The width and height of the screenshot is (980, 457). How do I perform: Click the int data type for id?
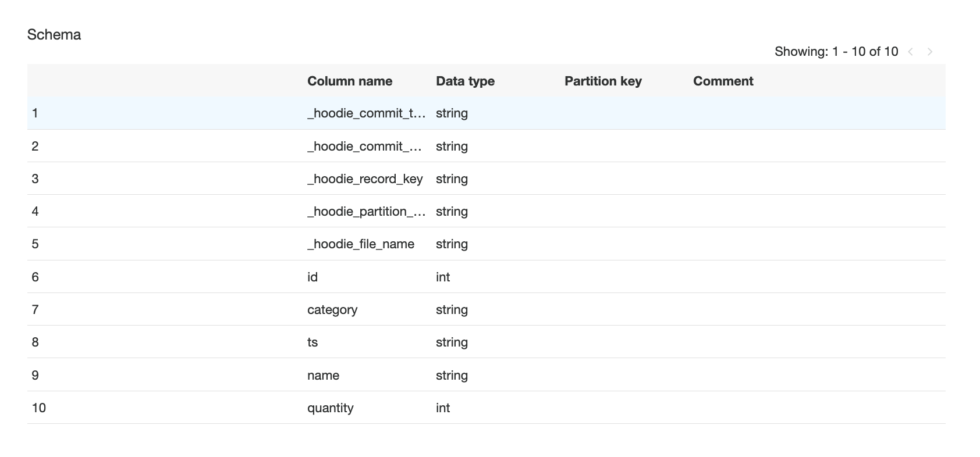point(443,277)
